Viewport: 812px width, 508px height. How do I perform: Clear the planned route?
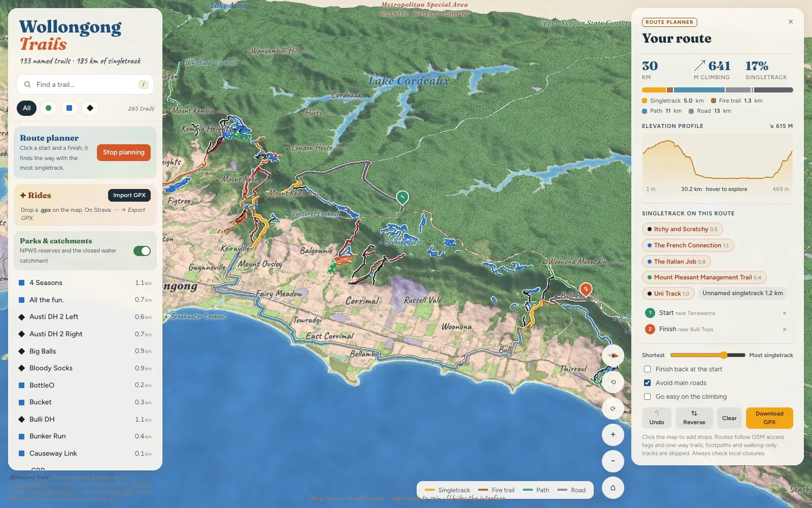click(x=729, y=418)
